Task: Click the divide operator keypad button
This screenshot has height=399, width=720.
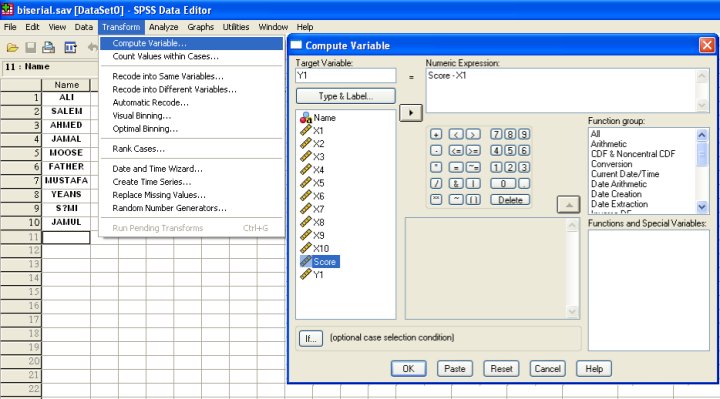Action: [x=436, y=184]
